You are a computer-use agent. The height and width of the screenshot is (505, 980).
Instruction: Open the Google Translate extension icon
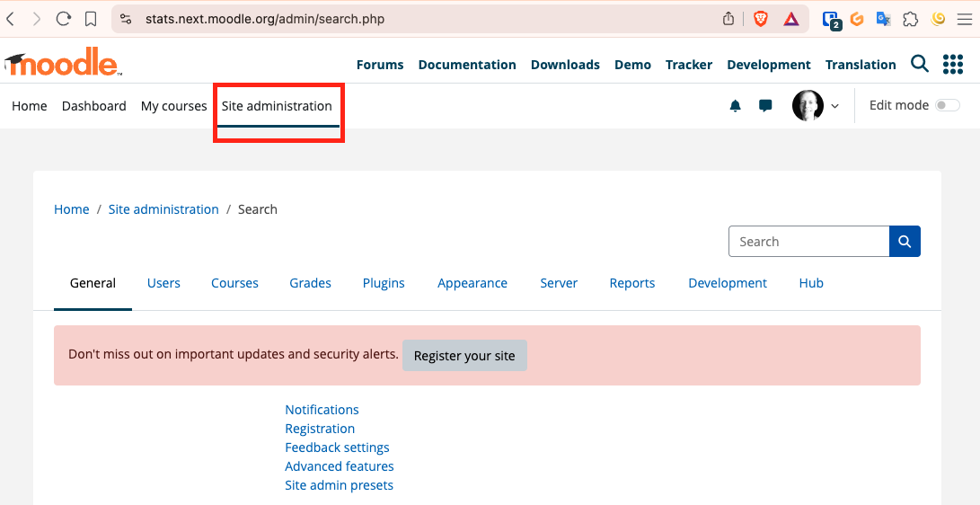coord(883,19)
